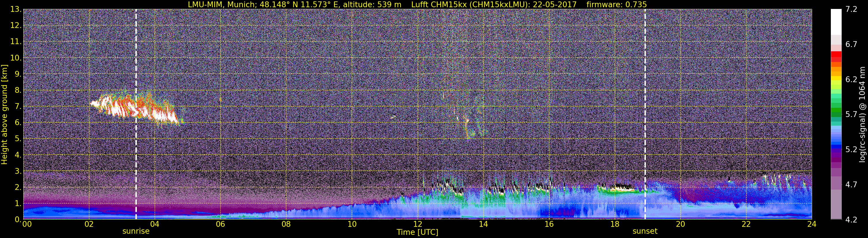The width and height of the screenshot is (868, 238).
Task: Click the 'Height above ground [km]' axis label
Action: [x=4, y=115]
